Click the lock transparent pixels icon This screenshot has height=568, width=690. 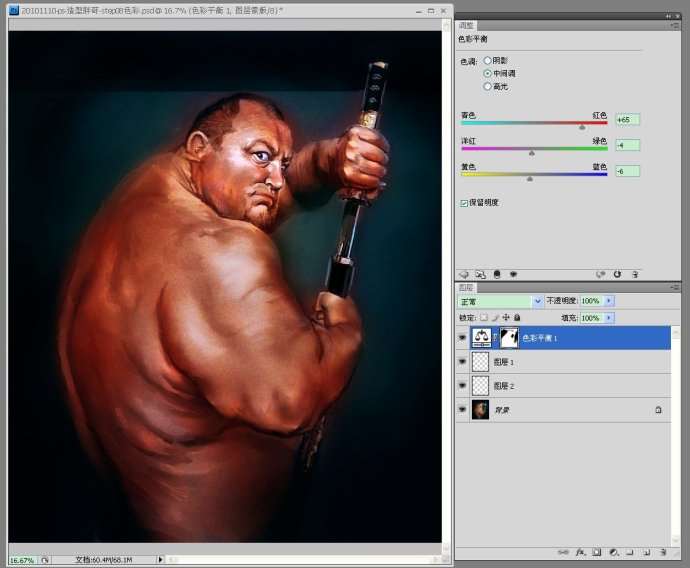(484, 317)
